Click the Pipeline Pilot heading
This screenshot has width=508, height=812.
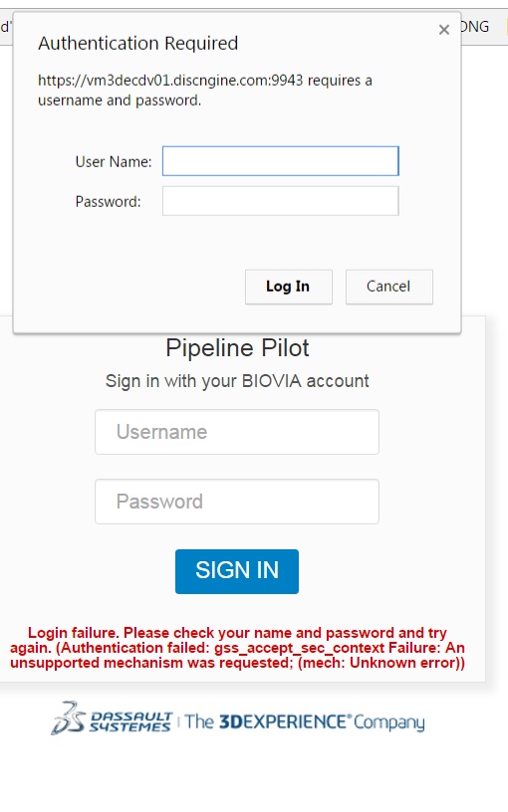(237, 348)
